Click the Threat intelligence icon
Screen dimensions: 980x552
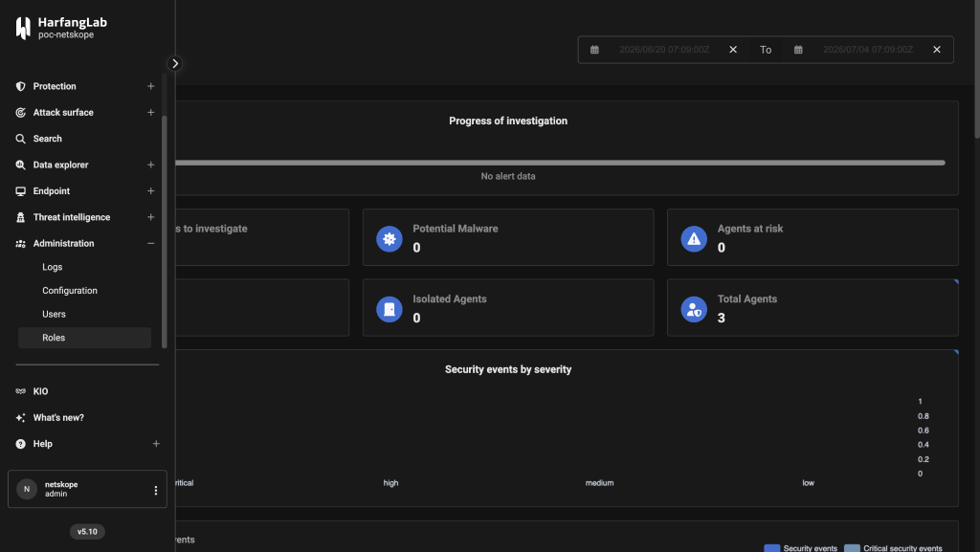click(21, 217)
